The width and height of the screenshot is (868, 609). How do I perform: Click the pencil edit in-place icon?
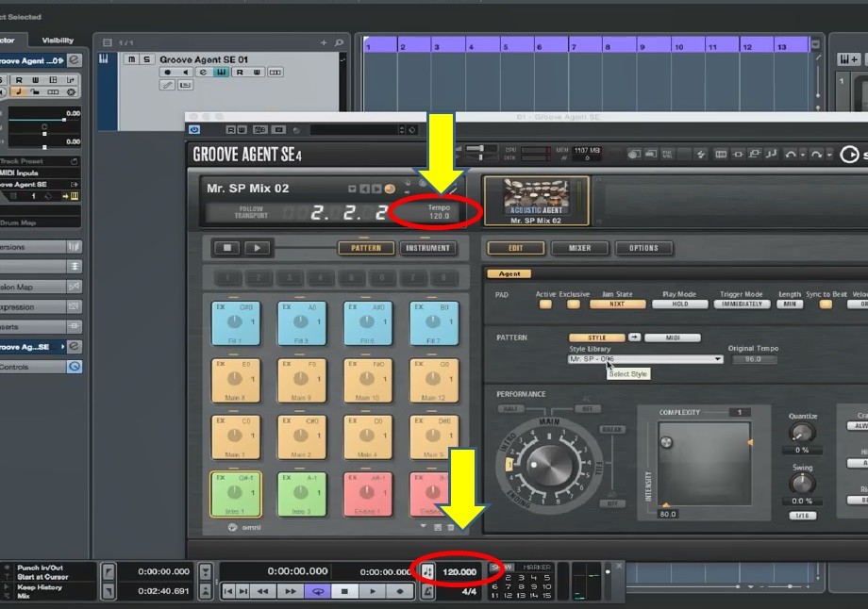(167, 85)
